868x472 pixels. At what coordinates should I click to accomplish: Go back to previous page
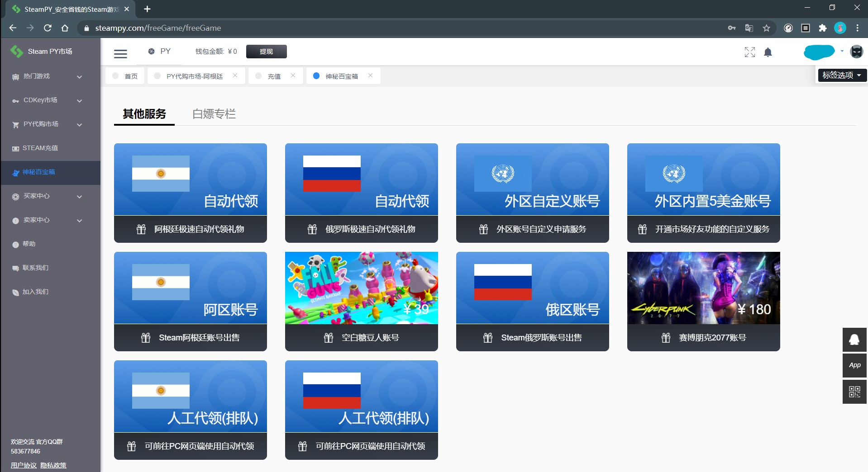(x=13, y=28)
